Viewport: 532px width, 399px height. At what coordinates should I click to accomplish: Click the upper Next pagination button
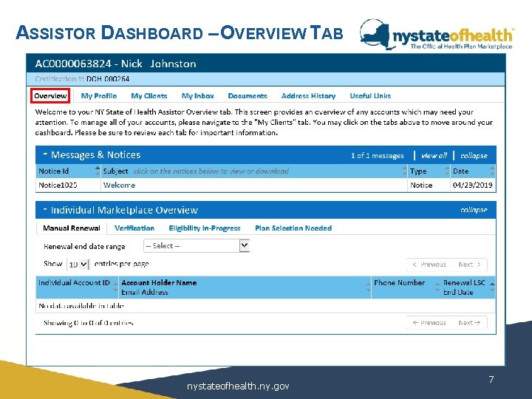[x=470, y=265]
